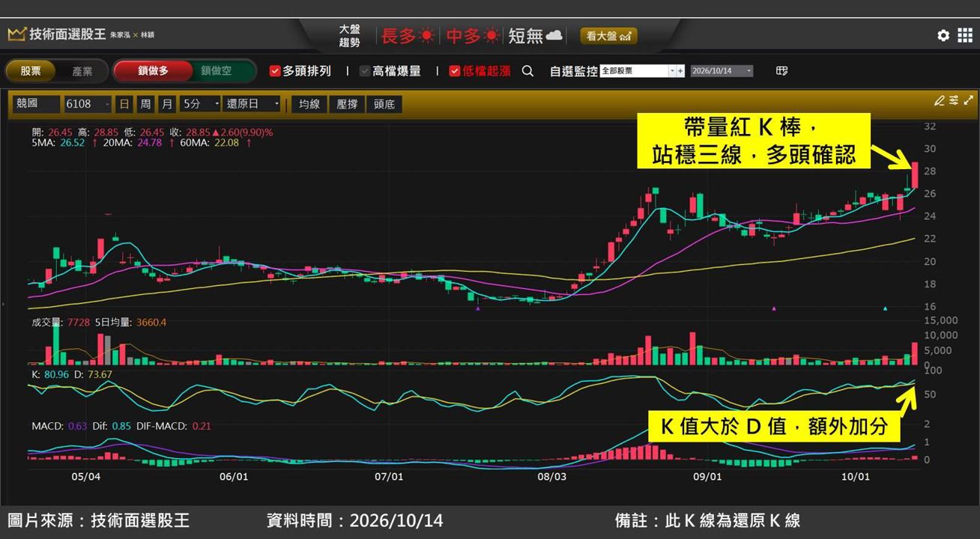Click the plus icon next to 全部股票
The width and height of the screenshot is (980, 539).
680,71
